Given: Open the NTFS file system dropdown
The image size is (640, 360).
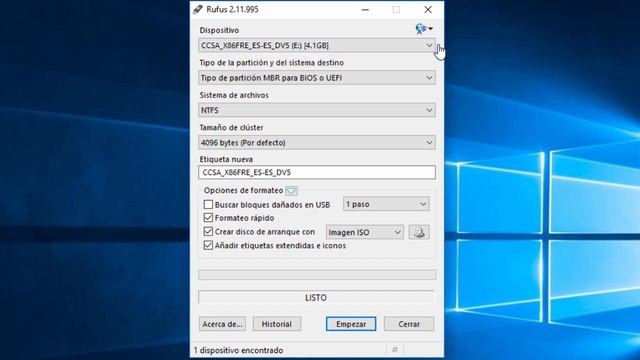Looking at the screenshot, I should (x=317, y=110).
